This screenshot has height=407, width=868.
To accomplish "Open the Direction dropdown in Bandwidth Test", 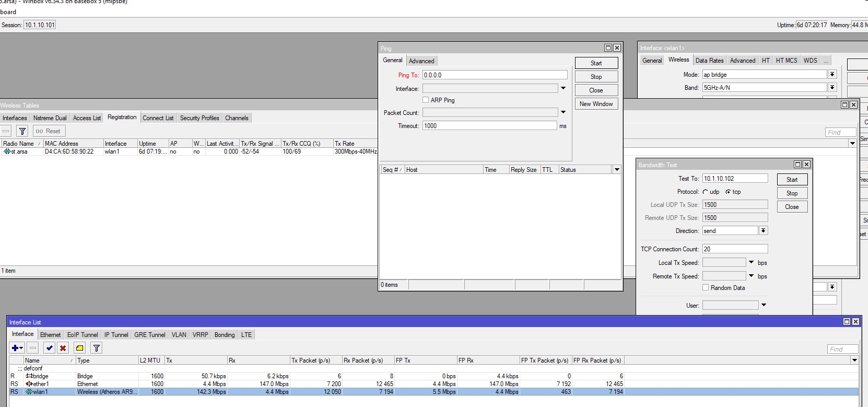I will 764,230.
